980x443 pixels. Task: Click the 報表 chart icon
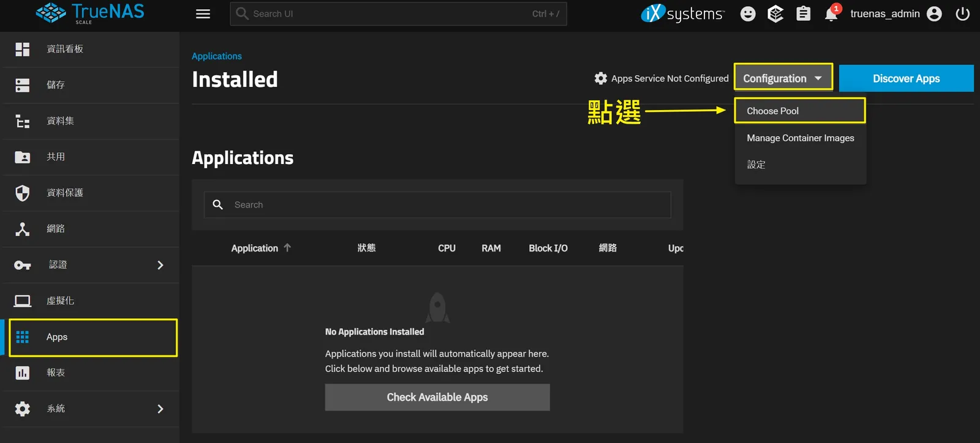point(23,373)
